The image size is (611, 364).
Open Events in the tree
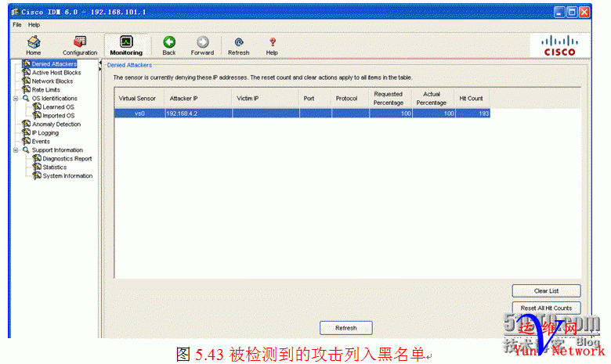(x=41, y=142)
